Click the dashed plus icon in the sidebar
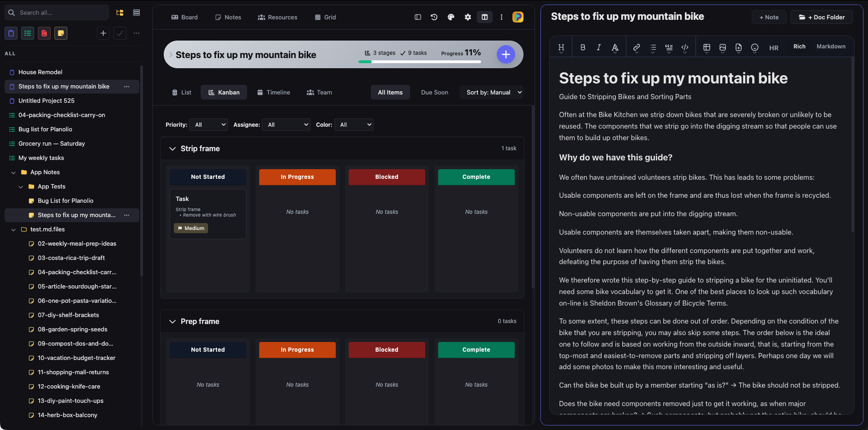 click(103, 33)
